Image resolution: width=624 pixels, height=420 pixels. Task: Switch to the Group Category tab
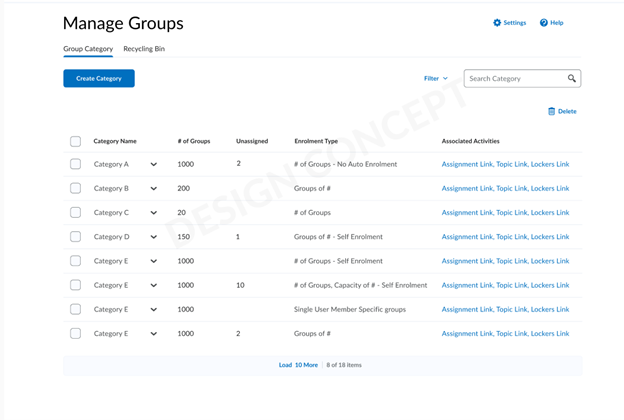point(88,49)
